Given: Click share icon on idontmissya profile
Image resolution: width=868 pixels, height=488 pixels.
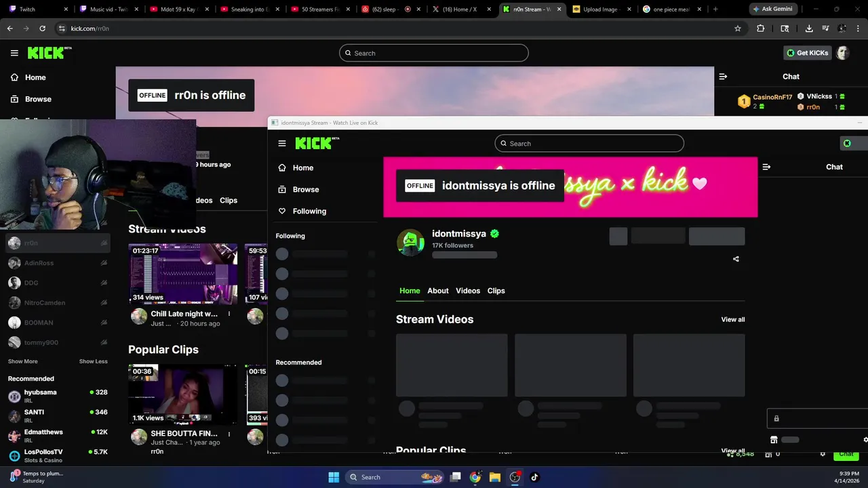Looking at the screenshot, I should click(x=736, y=259).
